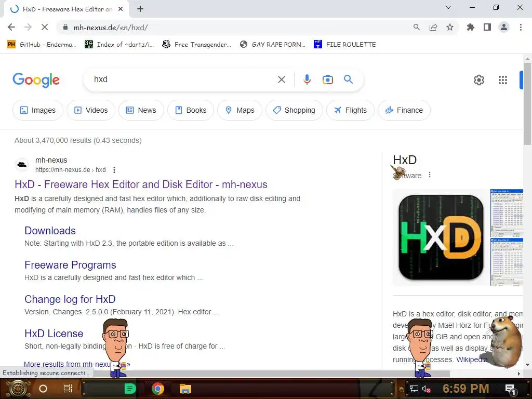
Task: Open the Index of ~dartz bookmark
Action: click(x=119, y=45)
